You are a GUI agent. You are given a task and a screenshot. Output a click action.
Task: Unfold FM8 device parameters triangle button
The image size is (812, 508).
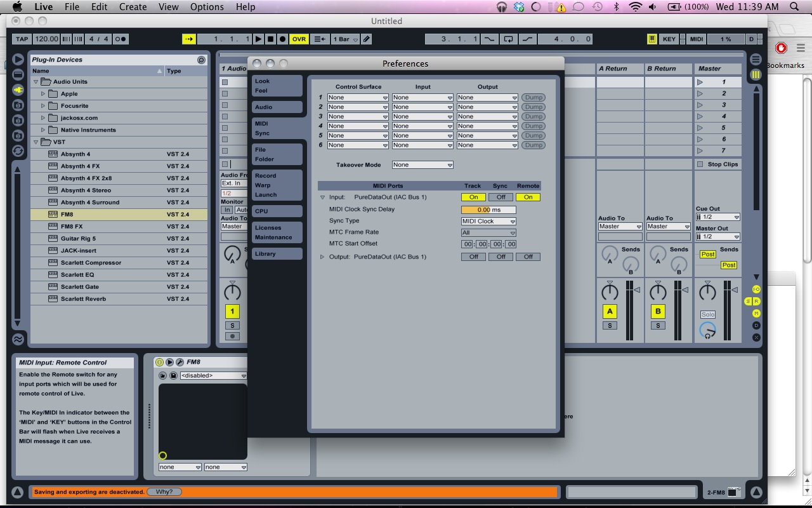(x=169, y=362)
